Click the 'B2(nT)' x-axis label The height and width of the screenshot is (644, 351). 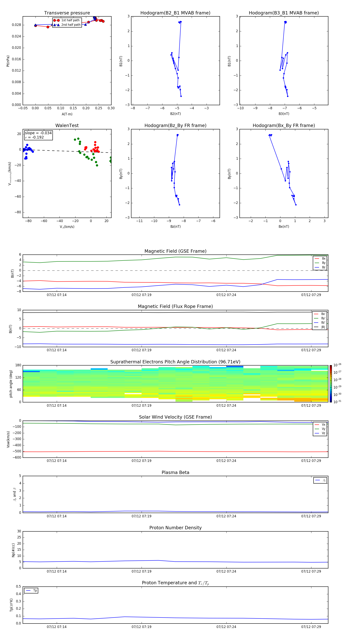(x=175, y=114)
